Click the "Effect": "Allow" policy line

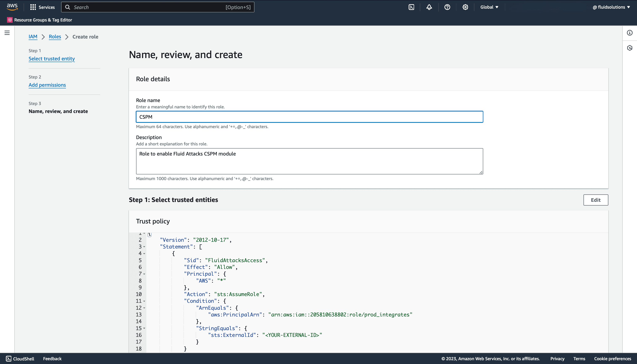[211, 267]
